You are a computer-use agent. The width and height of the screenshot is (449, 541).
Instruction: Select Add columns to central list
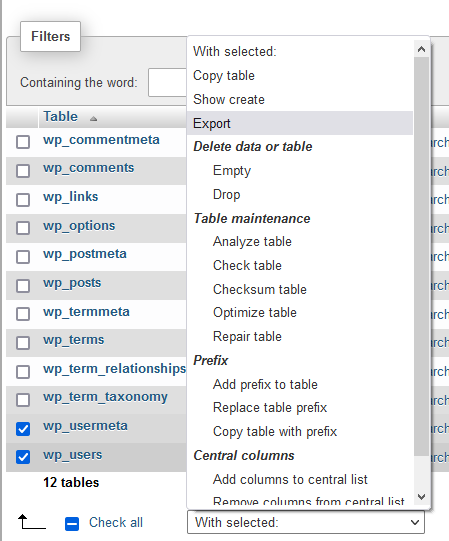300,479
